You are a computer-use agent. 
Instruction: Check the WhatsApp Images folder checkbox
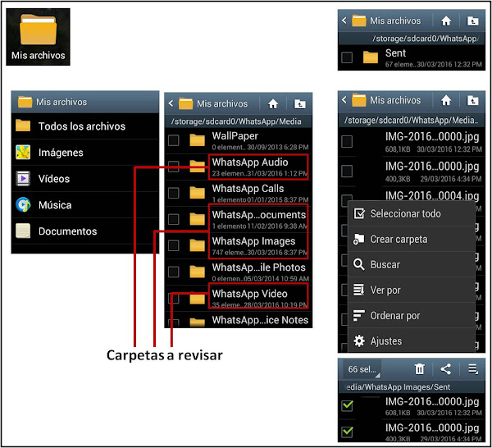click(174, 245)
